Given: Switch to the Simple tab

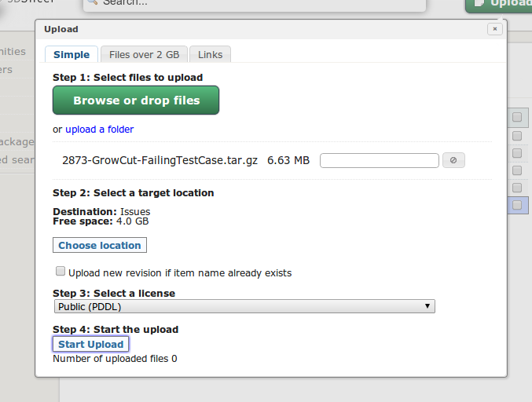Looking at the screenshot, I should [72, 54].
